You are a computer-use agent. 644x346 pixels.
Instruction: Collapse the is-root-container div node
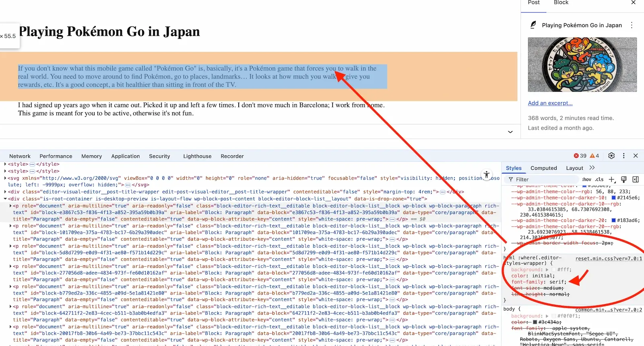coord(5,199)
